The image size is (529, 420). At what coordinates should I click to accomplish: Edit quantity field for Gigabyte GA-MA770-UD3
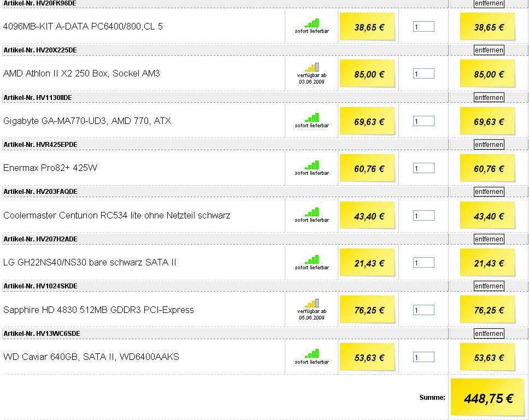tap(424, 121)
